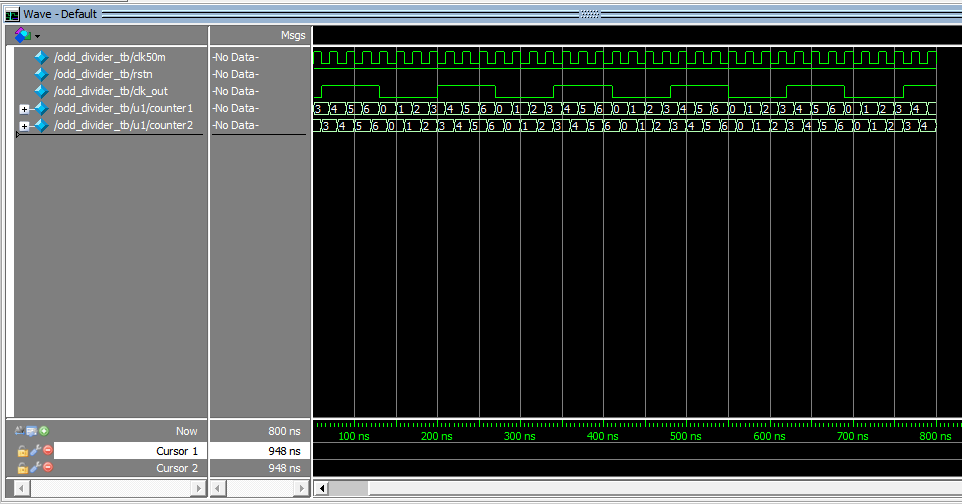Expand the /odd_divider_tb/u1/counter2 bus
Image resolution: width=962 pixels, height=504 pixels.
24,126
